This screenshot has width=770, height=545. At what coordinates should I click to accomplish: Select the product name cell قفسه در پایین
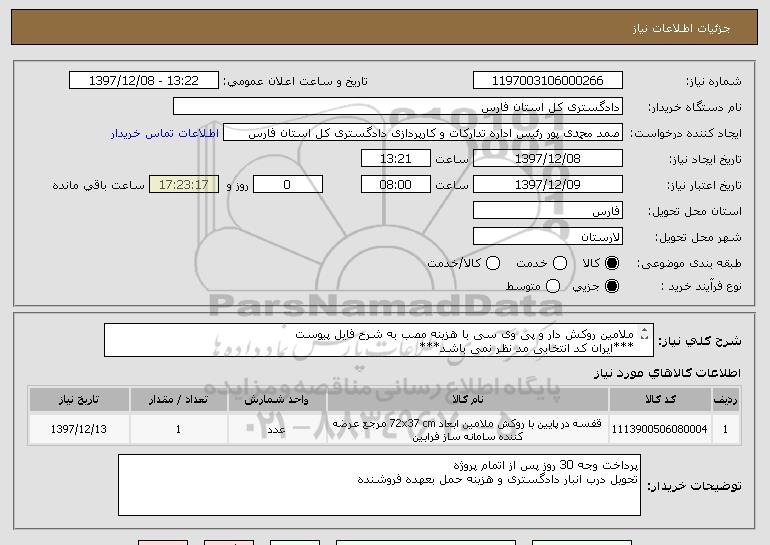pyautogui.click(x=468, y=430)
